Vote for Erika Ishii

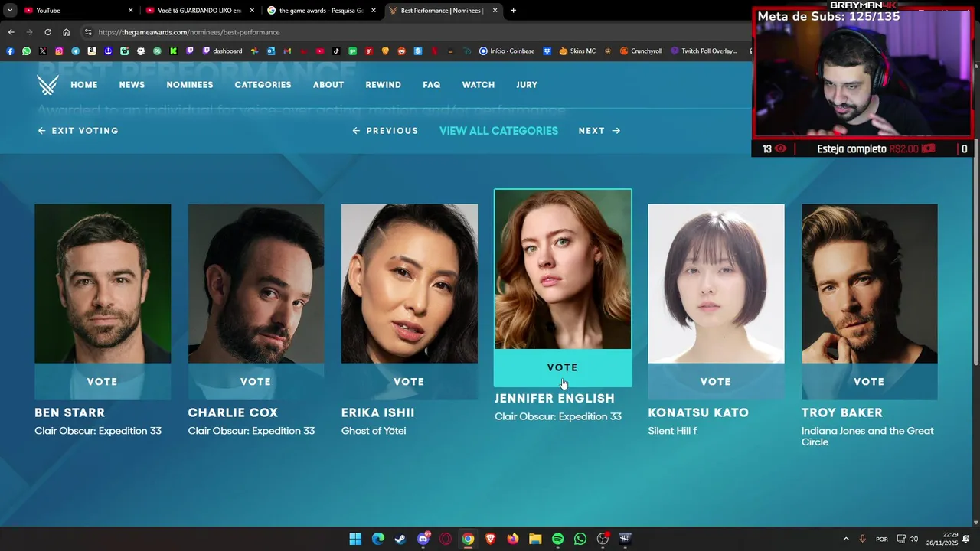tap(409, 382)
